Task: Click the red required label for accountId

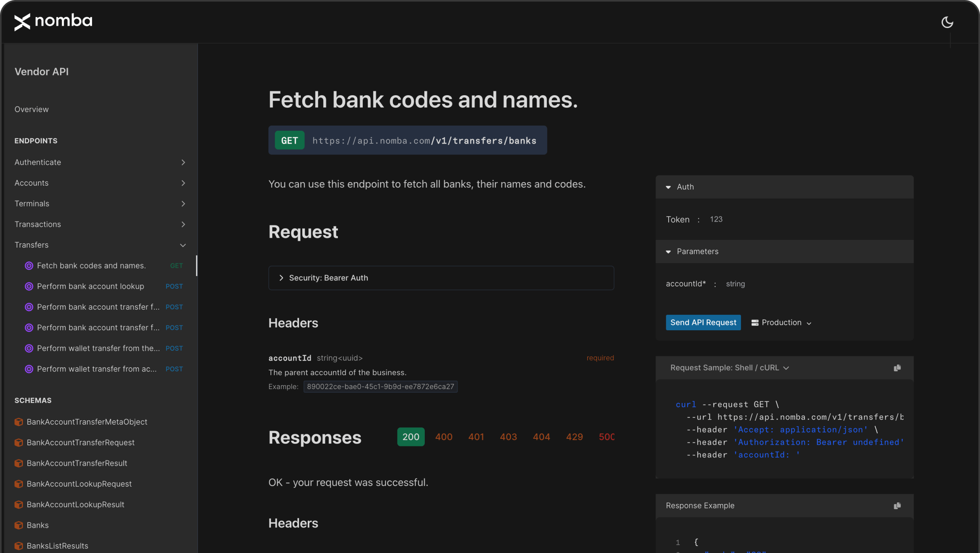Action: coord(600,358)
